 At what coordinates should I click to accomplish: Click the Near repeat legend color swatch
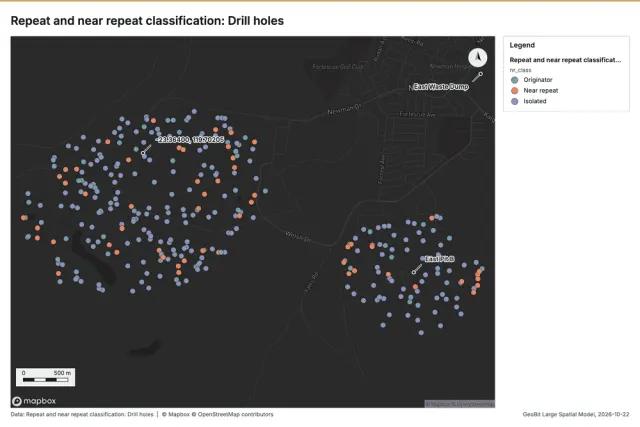514,91
